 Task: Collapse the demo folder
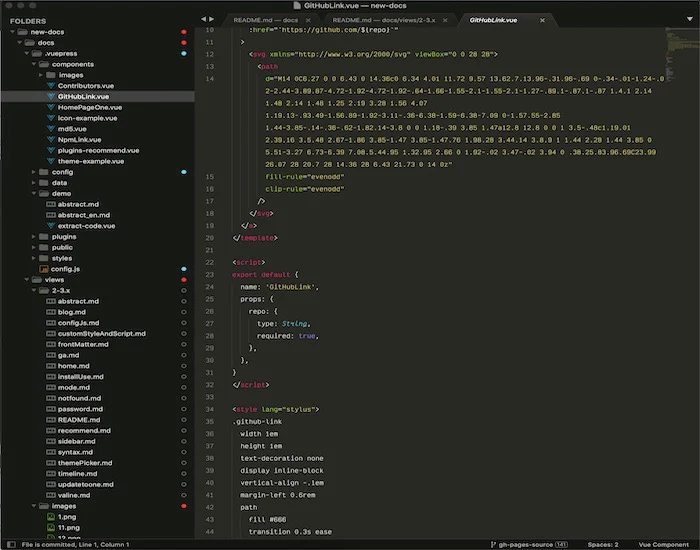[34, 193]
